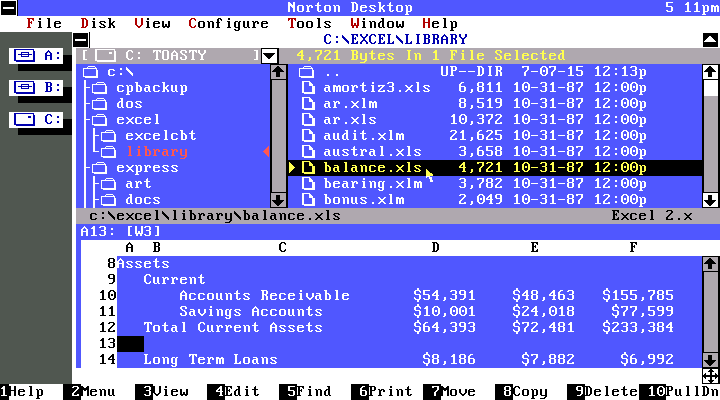
Task: Open the Disk menu
Action: pyautogui.click(x=98, y=23)
